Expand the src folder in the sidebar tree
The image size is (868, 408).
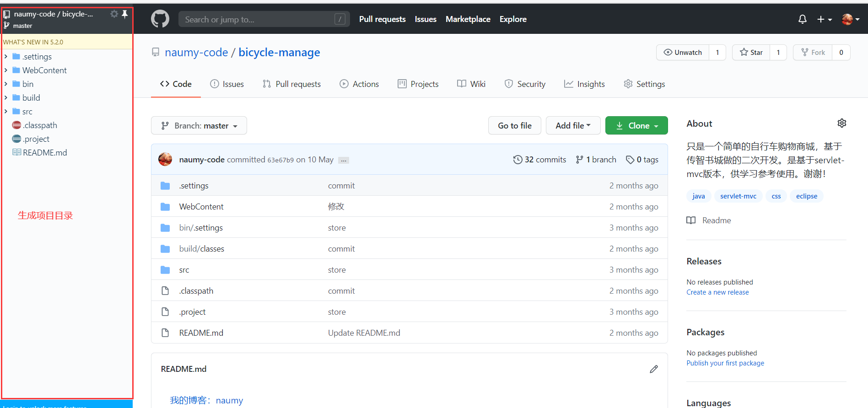coord(5,112)
